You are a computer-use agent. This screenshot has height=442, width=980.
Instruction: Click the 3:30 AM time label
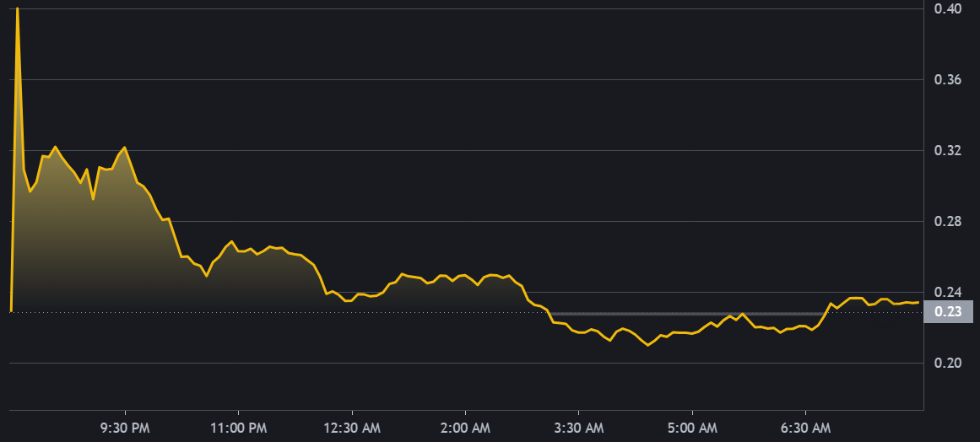pyautogui.click(x=579, y=427)
